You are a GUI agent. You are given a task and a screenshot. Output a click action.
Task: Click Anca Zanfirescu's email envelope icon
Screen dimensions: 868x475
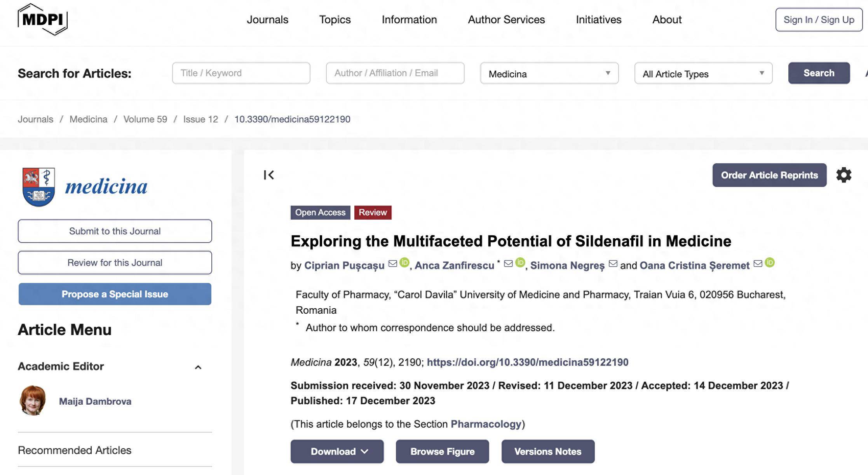click(508, 264)
